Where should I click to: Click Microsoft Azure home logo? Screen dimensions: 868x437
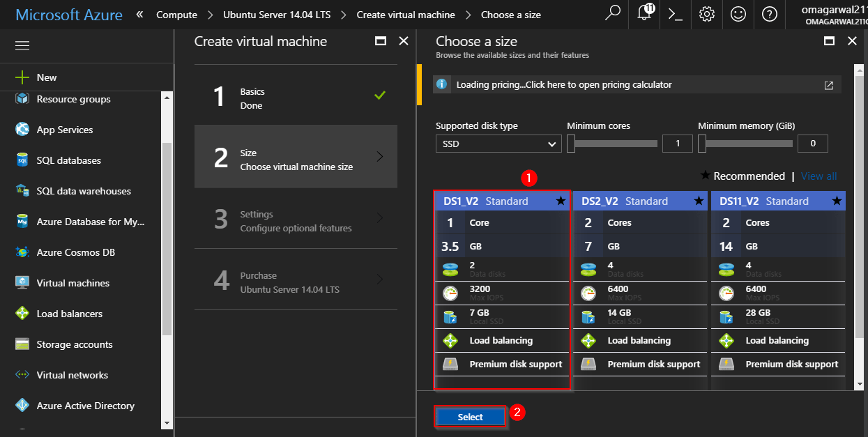pyautogui.click(x=68, y=15)
